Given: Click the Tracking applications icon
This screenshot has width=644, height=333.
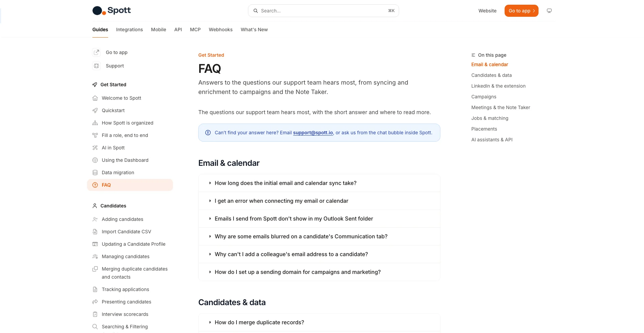Looking at the screenshot, I should point(95,289).
